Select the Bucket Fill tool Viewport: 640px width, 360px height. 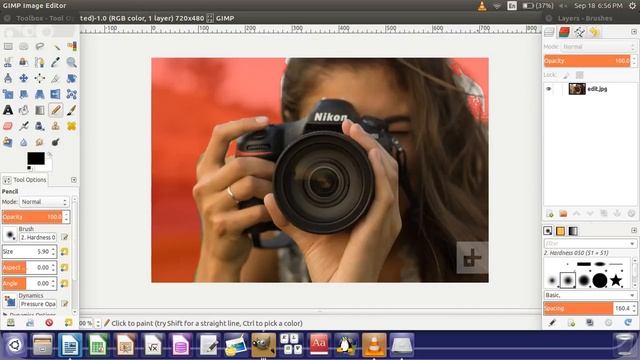(x=24, y=110)
